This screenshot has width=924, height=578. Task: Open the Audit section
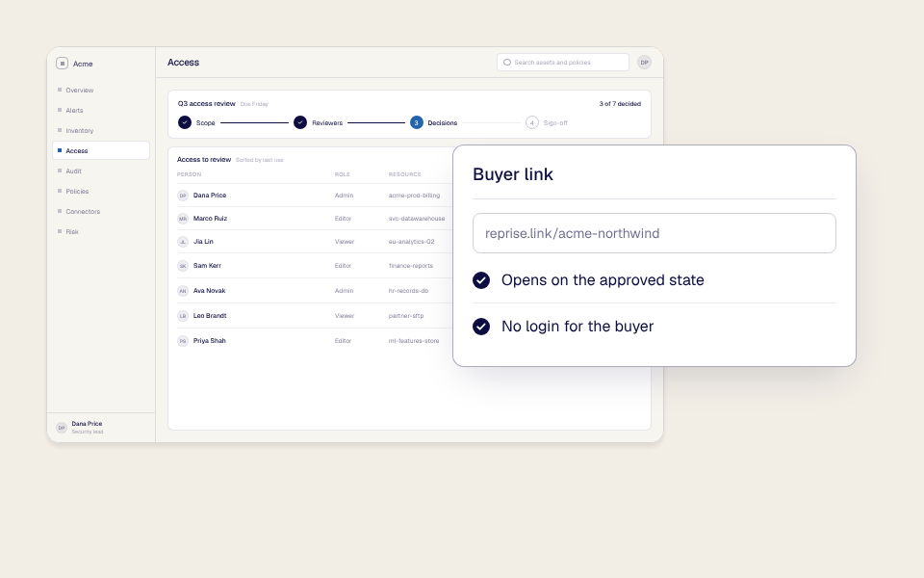101,171
